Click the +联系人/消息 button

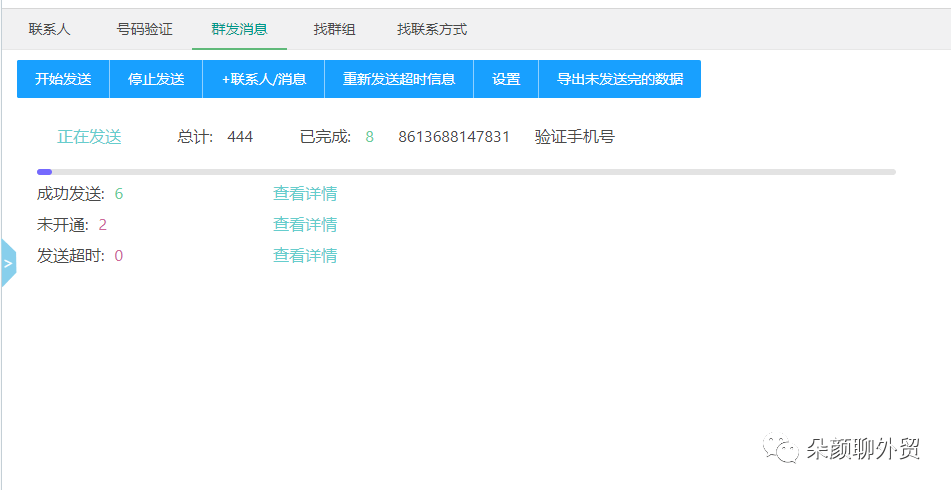(x=264, y=79)
